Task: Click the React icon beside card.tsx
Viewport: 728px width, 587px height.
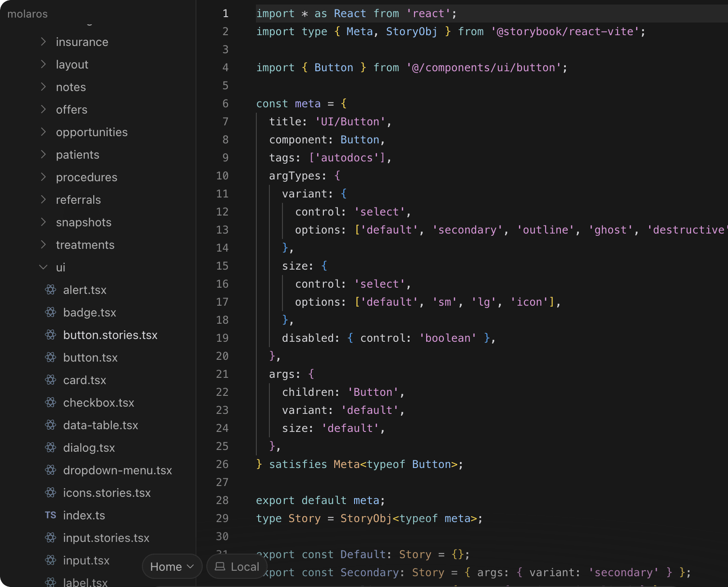Action: pos(50,380)
